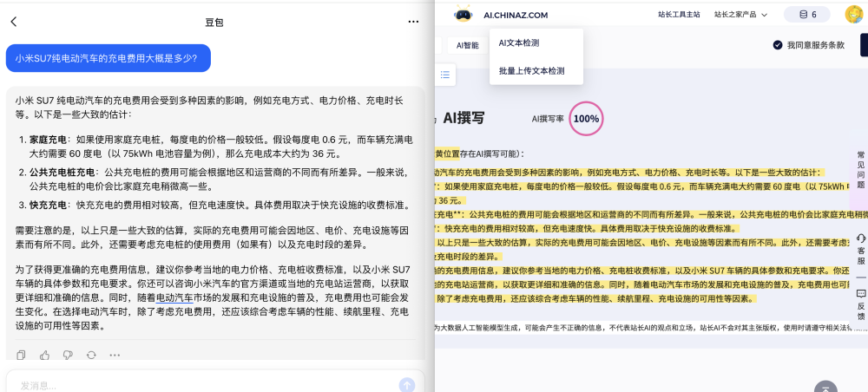Viewport: 868px width, 392px height.
Task: Toggle the list view icon on chinaz page
Action: [445, 75]
